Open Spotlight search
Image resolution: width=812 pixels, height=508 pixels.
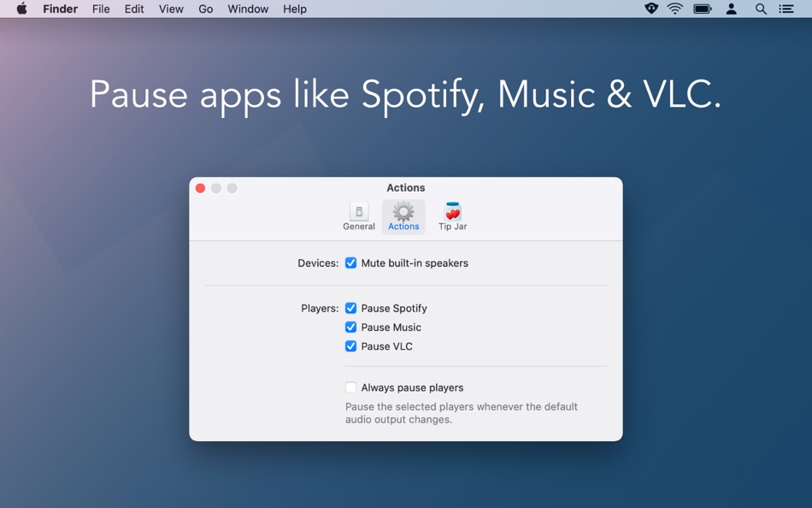[x=761, y=9]
